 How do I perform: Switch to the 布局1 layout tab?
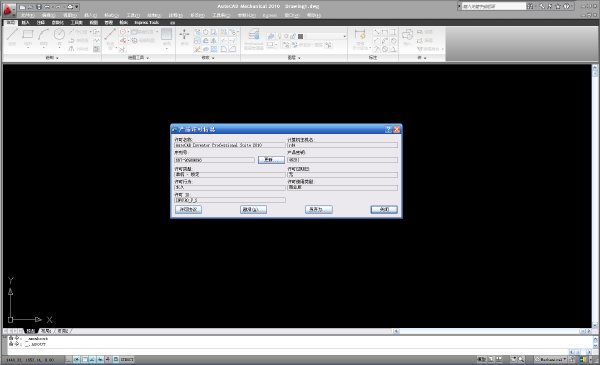46,331
